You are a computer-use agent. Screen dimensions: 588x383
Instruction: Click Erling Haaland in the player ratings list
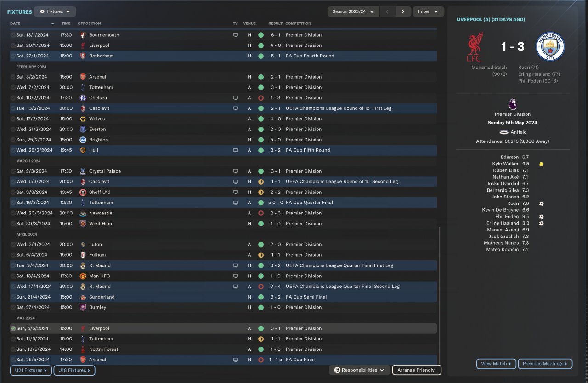(x=503, y=223)
